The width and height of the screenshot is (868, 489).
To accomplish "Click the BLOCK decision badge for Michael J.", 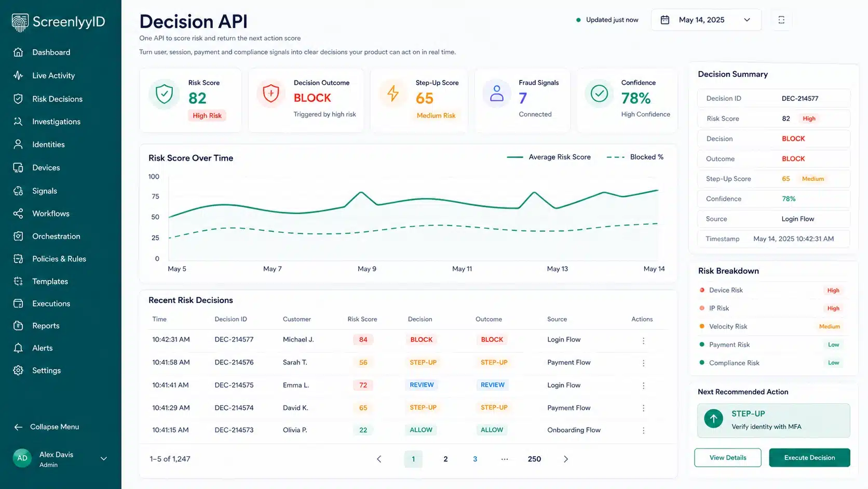I will pos(421,340).
